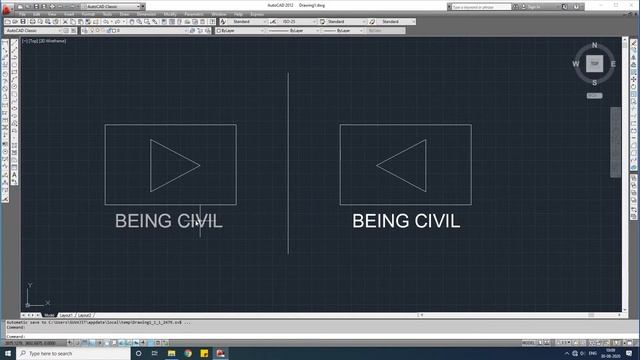This screenshot has height=360, width=640.
Task: Open the Dimension menu
Action: (x=146, y=14)
